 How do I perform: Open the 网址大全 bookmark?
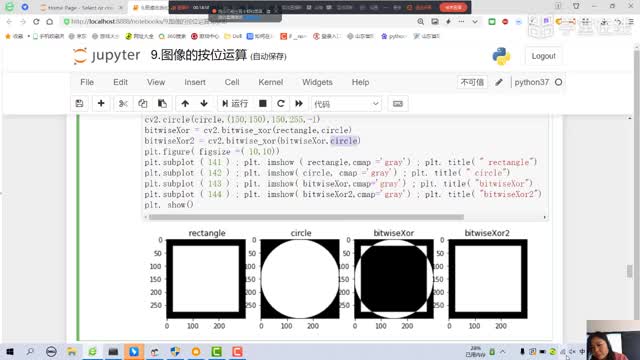(140, 36)
